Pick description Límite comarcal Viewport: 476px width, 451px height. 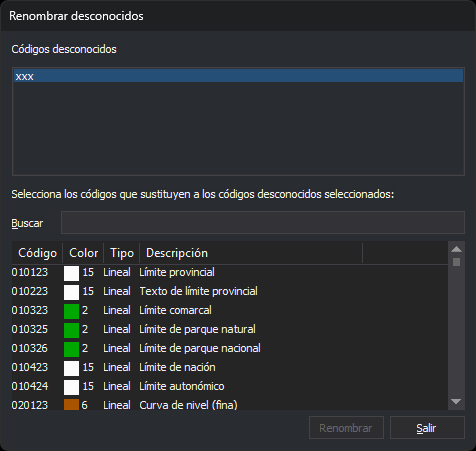click(175, 310)
